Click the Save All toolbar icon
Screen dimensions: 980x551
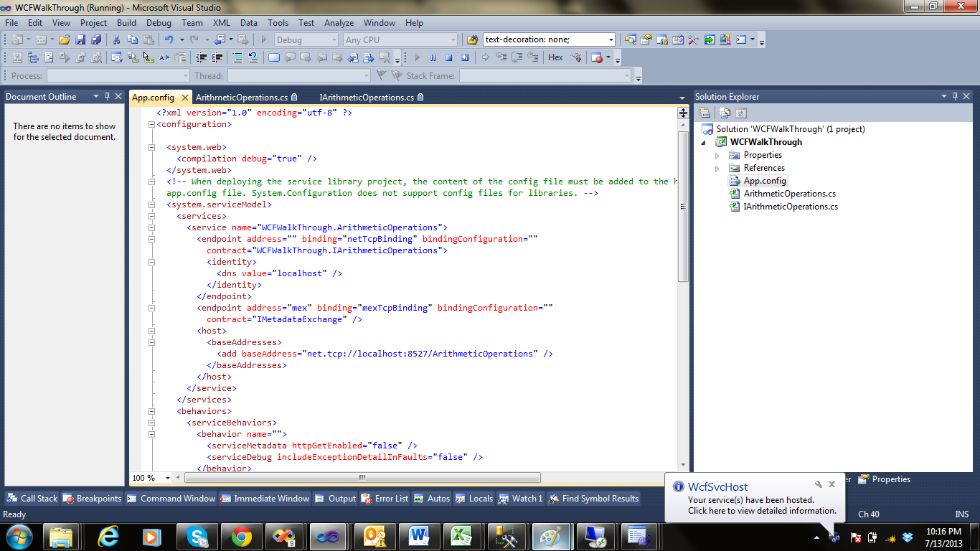[96, 39]
